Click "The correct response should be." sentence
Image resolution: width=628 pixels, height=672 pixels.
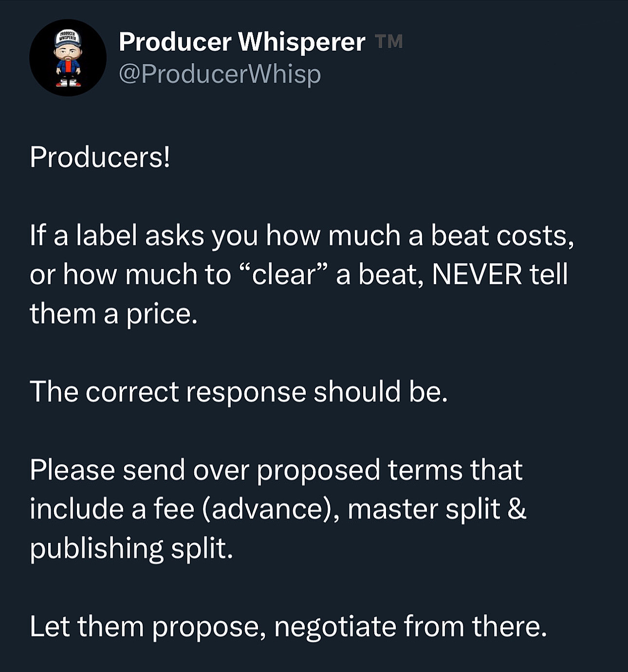coord(239,392)
